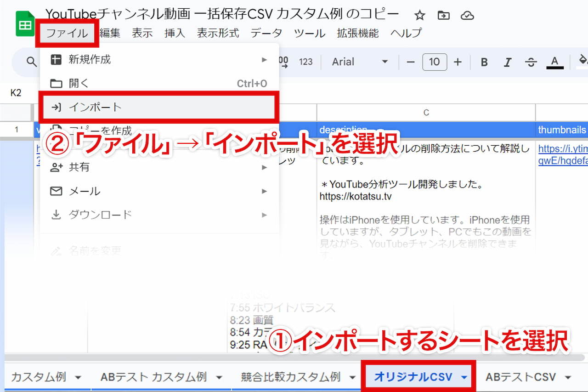Click the move to folder icon
Image resolution: width=588 pixels, height=392 pixels.
443,15
